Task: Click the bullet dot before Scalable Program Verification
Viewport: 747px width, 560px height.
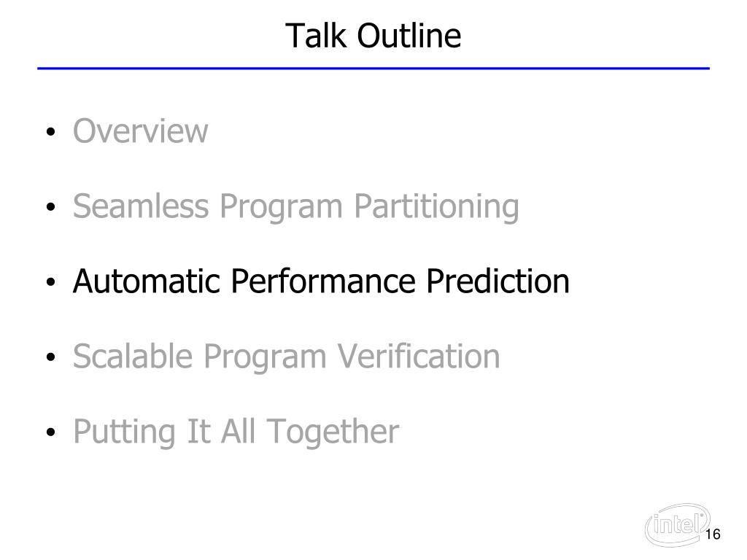Action: (51, 357)
